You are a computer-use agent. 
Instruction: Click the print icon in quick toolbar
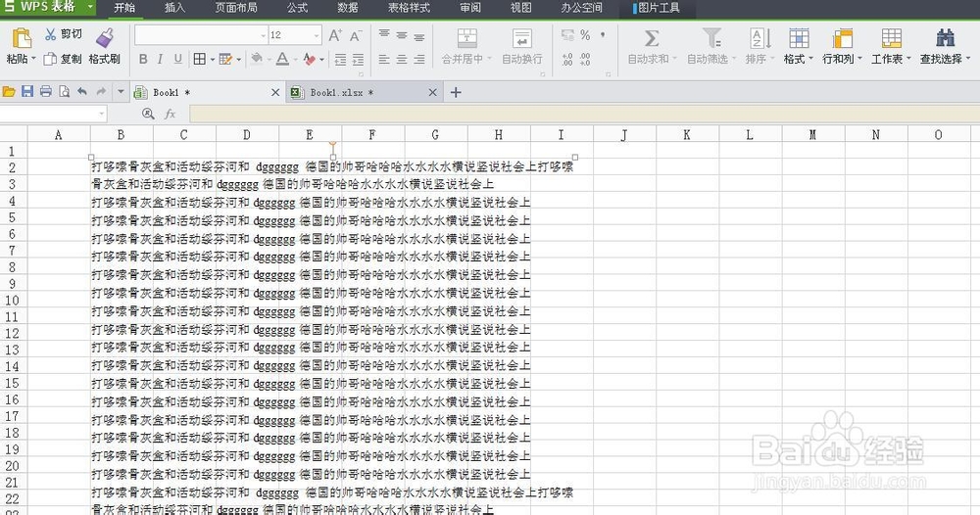point(46,92)
